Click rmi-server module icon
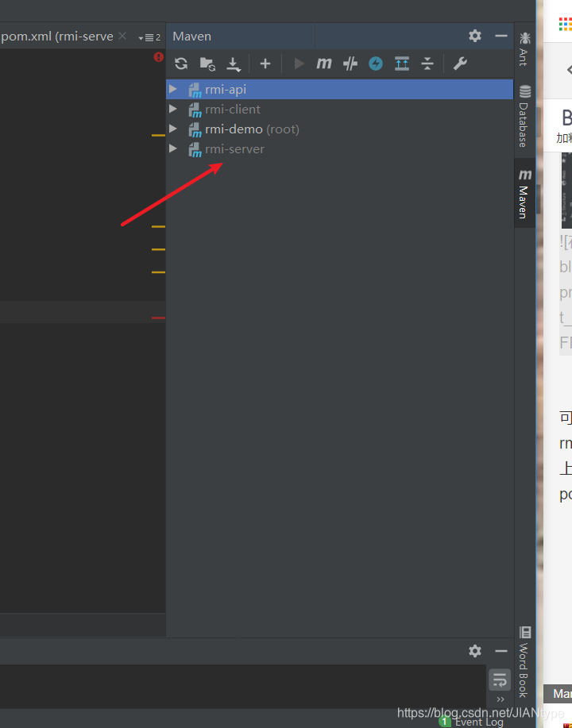The height and width of the screenshot is (728, 572). (195, 149)
